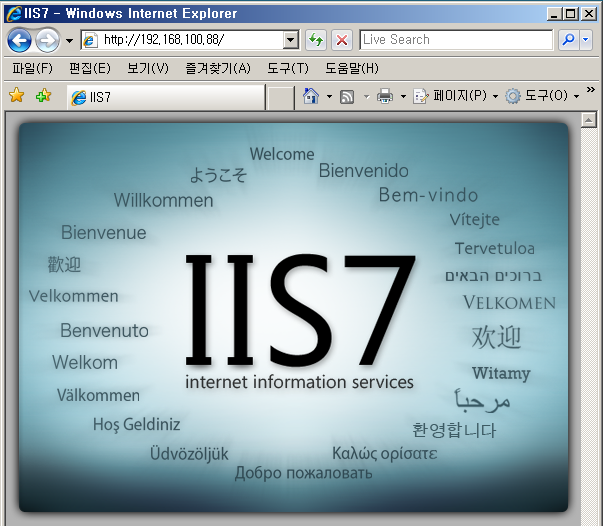Open a new tab with blank tab button
The image size is (603, 526).
[x=280, y=98]
